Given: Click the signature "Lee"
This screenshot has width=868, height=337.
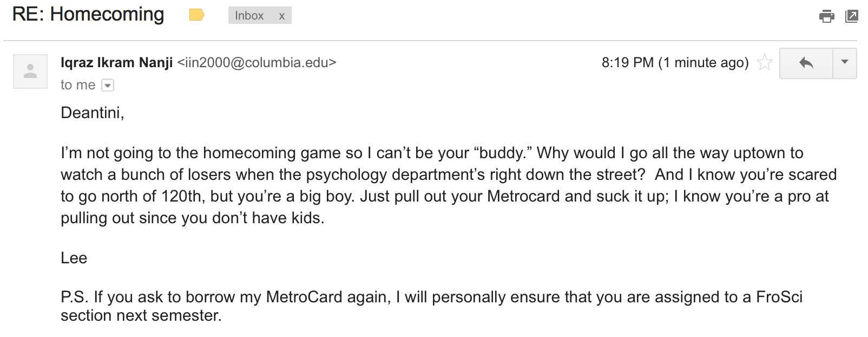Looking at the screenshot, I should tap(74, 258).
